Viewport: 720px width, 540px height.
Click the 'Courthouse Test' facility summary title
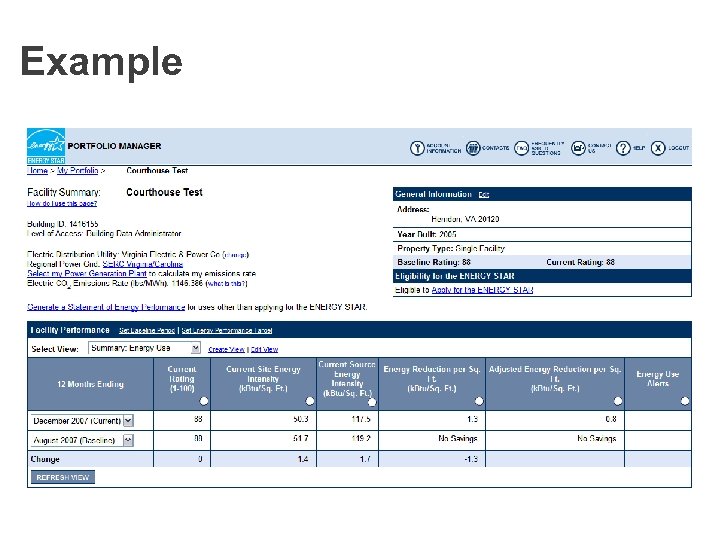[x=164, y=192]
